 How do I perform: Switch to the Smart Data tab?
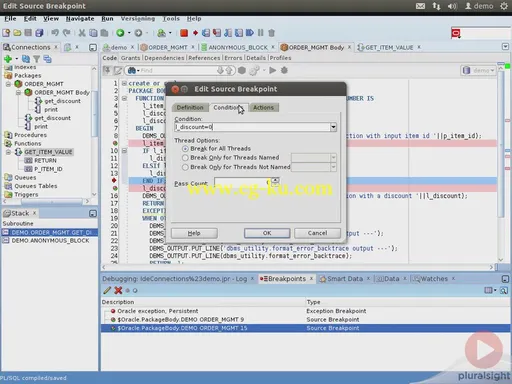pyautogui.click(x=345, y=279)
